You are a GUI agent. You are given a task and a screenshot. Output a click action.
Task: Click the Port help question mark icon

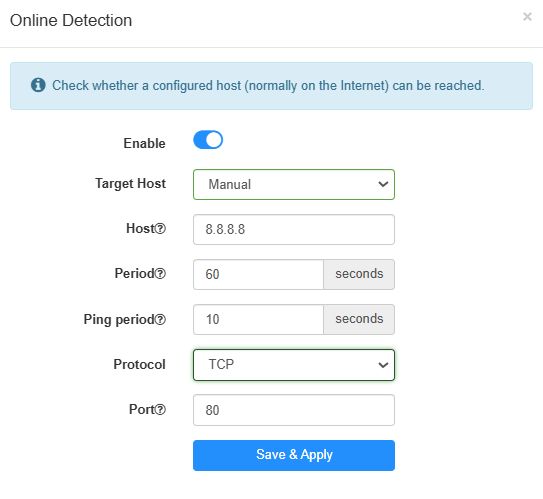(x=160, y=410)
